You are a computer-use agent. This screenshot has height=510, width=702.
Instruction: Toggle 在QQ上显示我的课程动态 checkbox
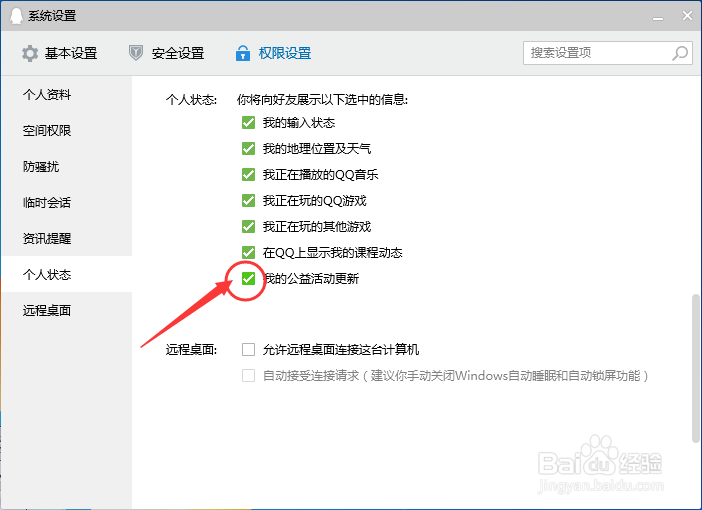point(248,253)
